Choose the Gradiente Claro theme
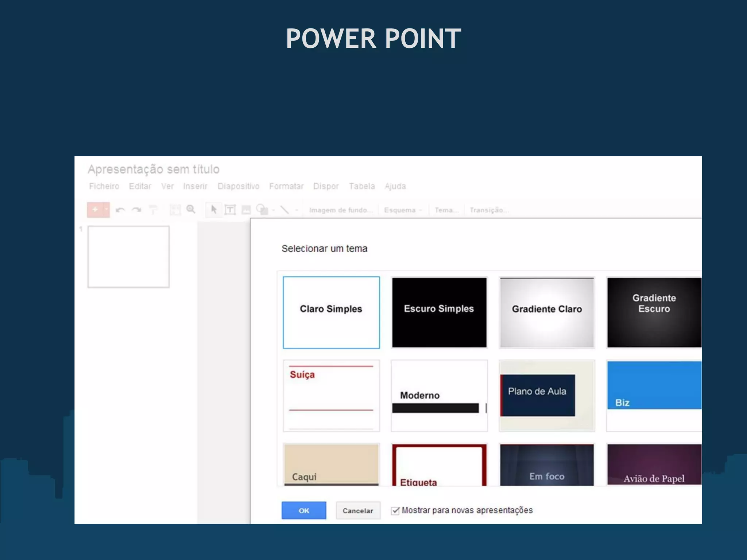Viewport: 747px width, 560px height. (x=547, y=312)
